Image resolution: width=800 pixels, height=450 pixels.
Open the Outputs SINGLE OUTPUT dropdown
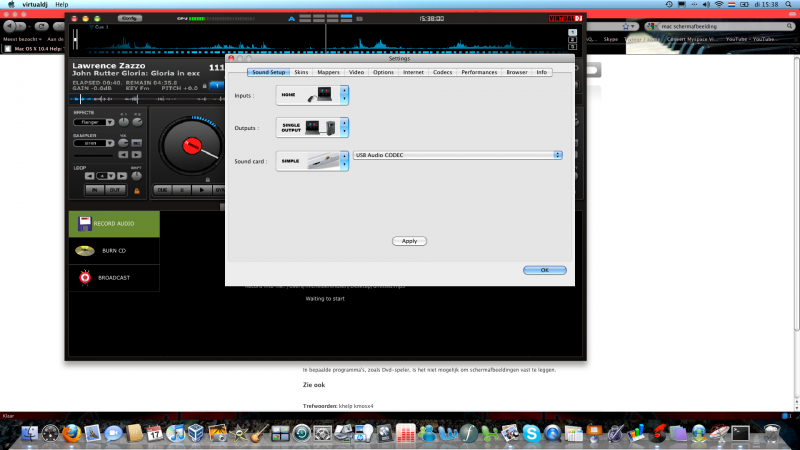pyautogui.click(x=312, y=128)
